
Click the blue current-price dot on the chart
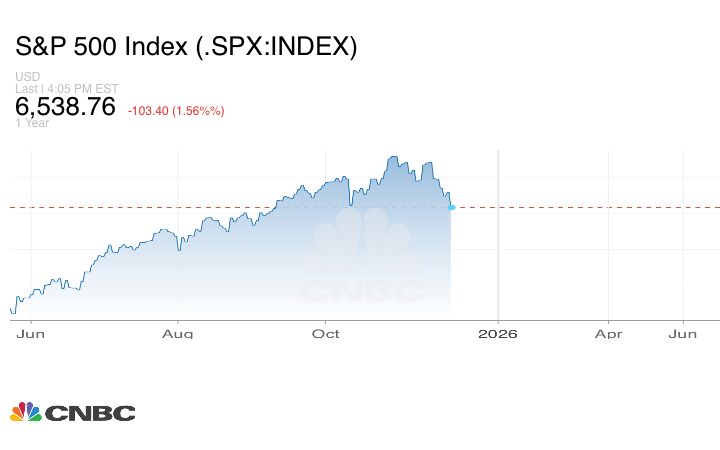[452, 207]
